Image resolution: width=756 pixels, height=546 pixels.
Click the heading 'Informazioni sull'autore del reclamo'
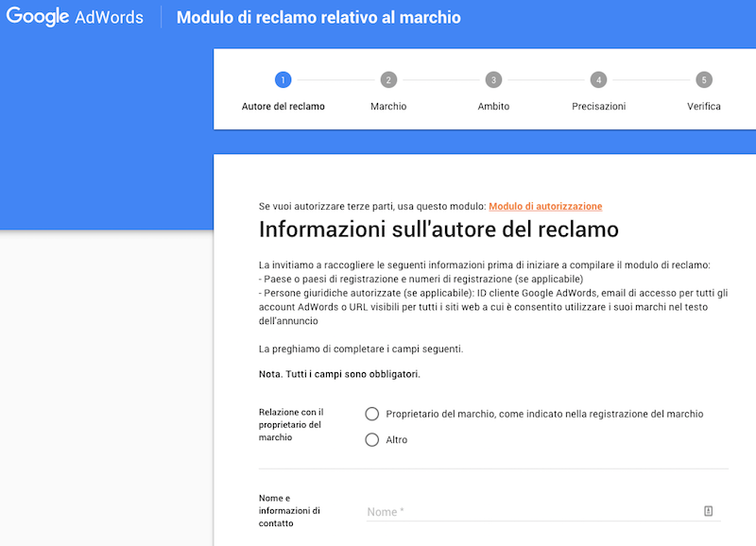pos(438,230)
